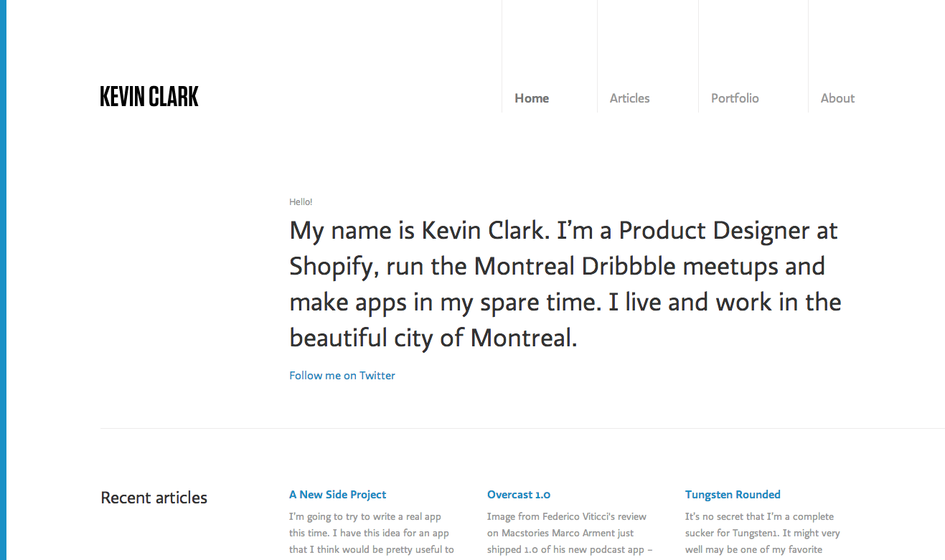Click the small Hello! greeting text

(x=301, y=202)
